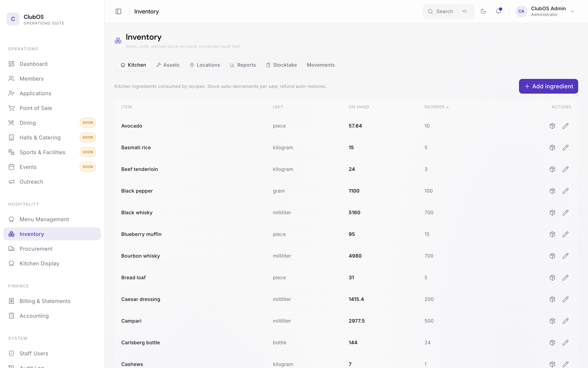Open the Reports tab
588x368 pixels.
(x=243, y=65)
